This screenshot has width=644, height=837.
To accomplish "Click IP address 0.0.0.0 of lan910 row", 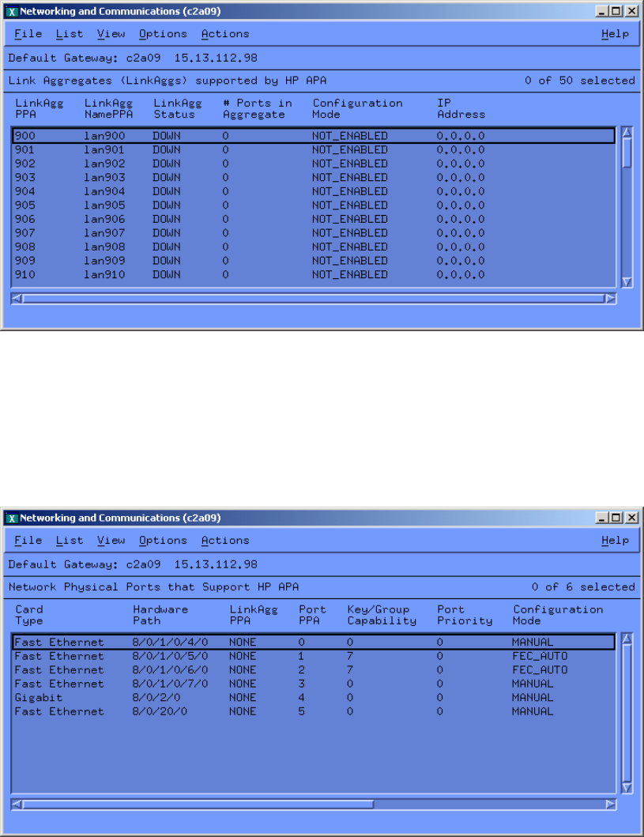I will coord(461,274).
